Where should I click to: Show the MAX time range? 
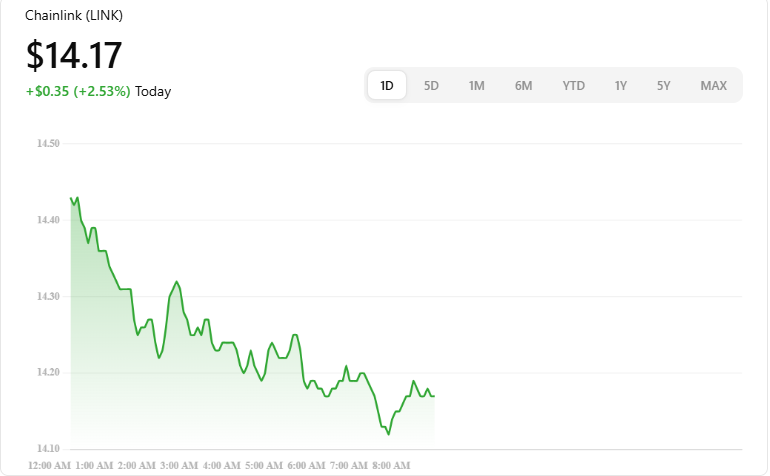[713, 85]
